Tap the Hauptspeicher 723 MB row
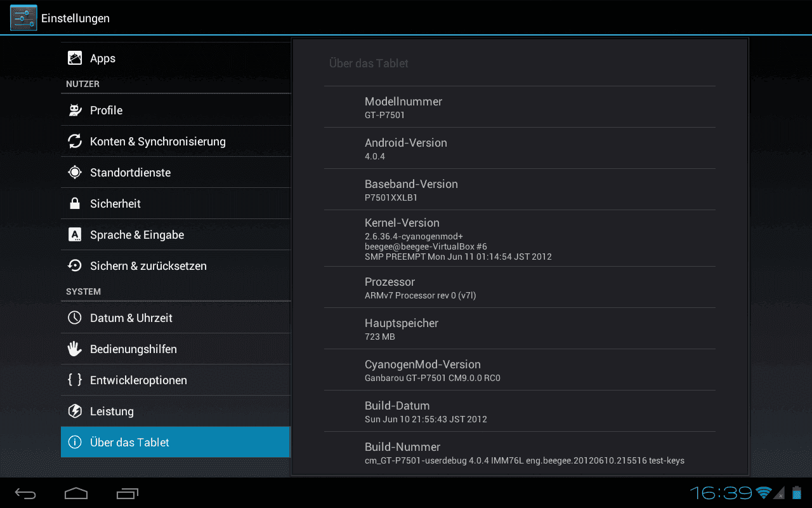 [x=520, y=329]
